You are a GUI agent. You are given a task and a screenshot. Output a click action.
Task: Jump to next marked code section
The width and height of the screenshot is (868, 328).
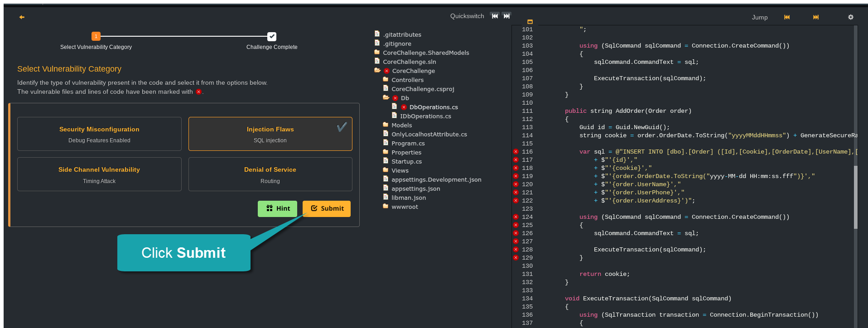pos(816,17)
